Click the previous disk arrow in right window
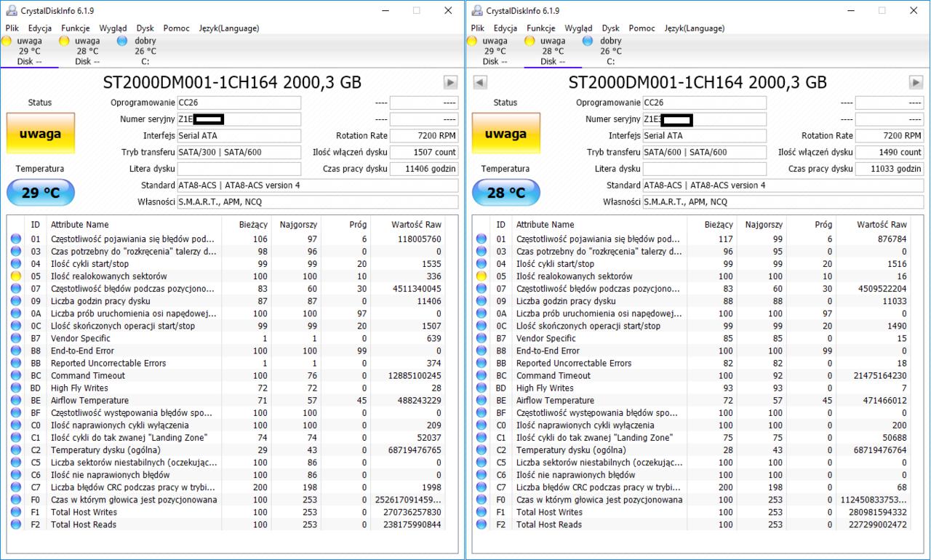The height and width of the screenshot is (560, 931). [479, 82]
